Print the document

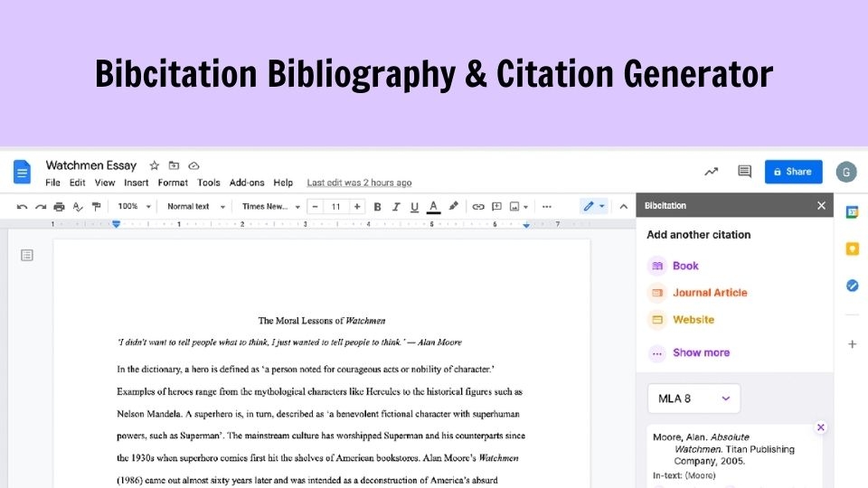coord(59,206)
